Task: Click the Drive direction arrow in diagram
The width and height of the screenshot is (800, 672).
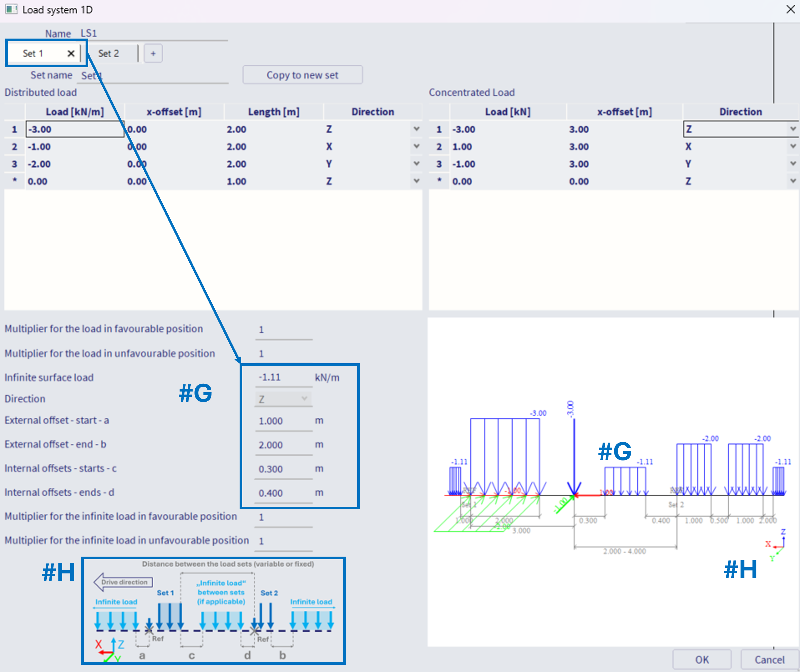Action: point(123,582)
